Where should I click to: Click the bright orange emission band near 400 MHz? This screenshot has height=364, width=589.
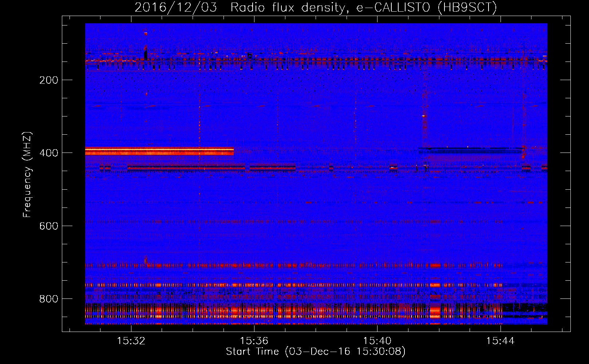coord(159,151)
